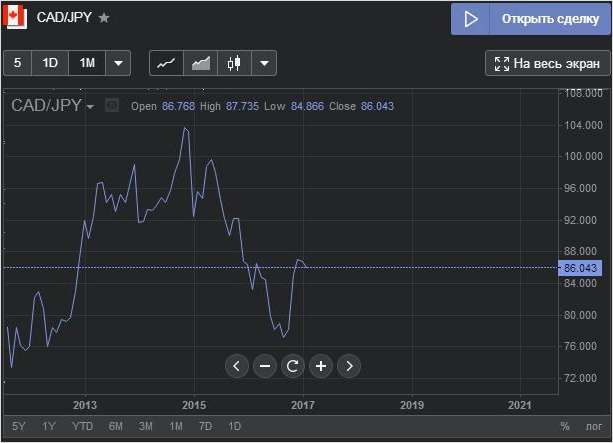The width and height of the screenshot is (613, 443).
Task: Expand CAD/JPY symbol legend dropdown
Action: (x=90, y=106)
